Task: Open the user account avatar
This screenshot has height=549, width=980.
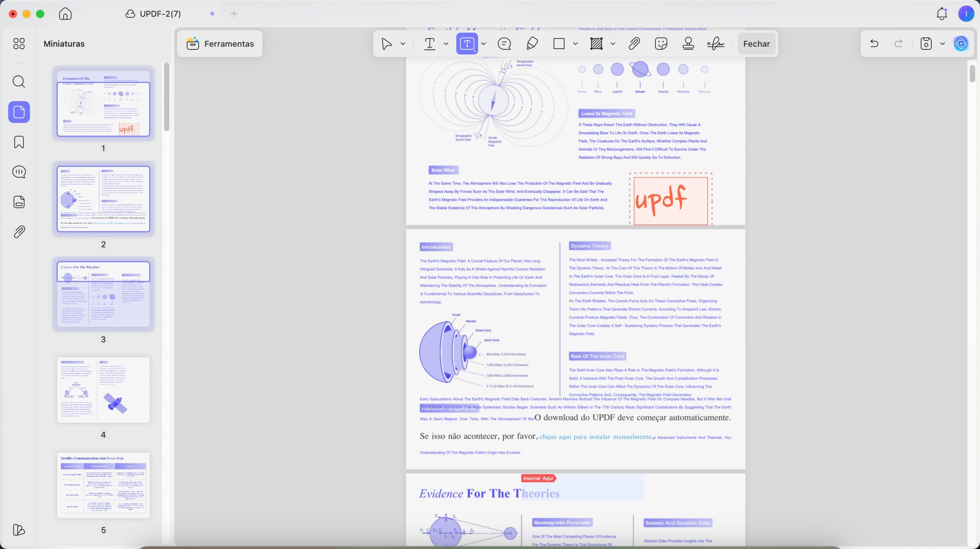Action: (966, 14)
